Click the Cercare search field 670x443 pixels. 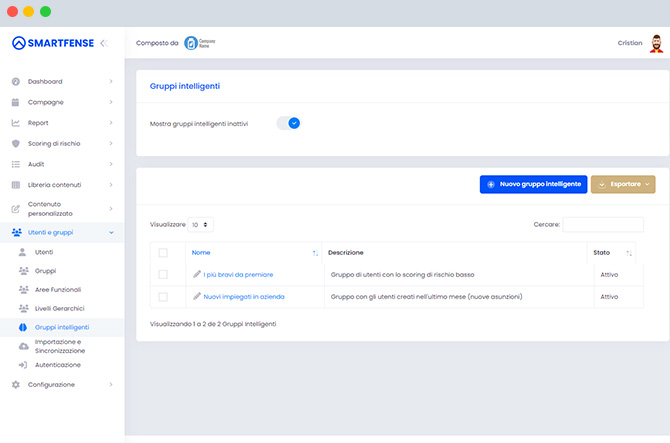tap(603, 225)
